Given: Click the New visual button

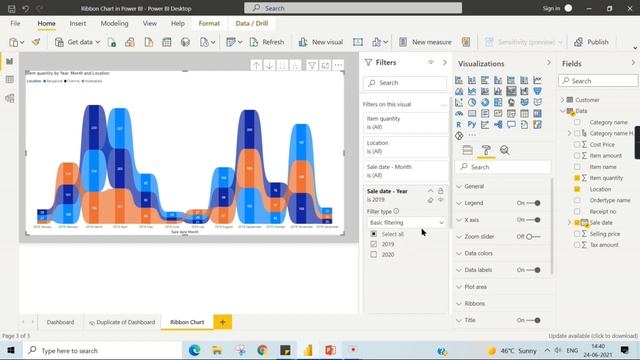Looking at the screenshot, I should [x=321, y=42].
